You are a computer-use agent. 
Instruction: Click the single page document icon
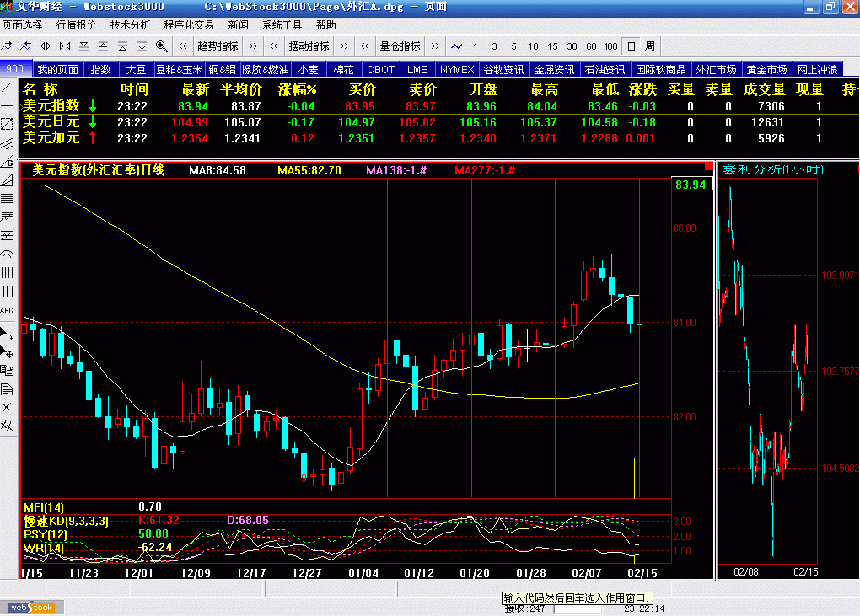[7, 389]
